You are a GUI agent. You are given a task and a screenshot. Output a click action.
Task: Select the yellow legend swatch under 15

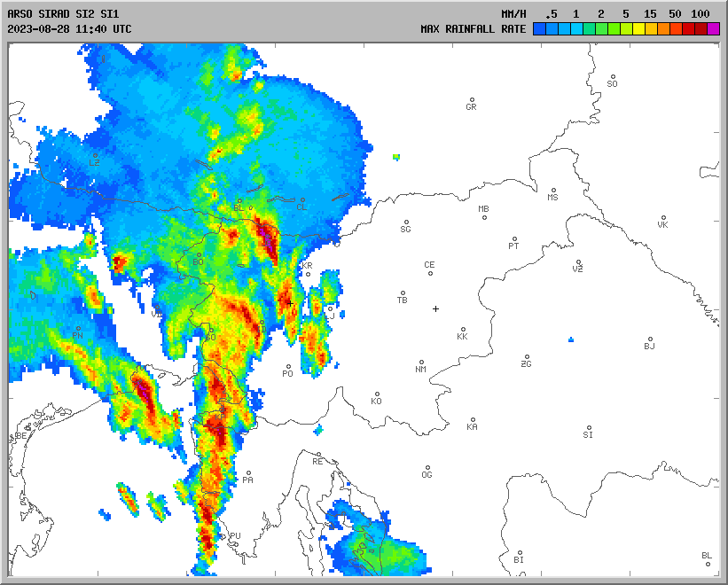pyautogui.click(x=651, y=29)
